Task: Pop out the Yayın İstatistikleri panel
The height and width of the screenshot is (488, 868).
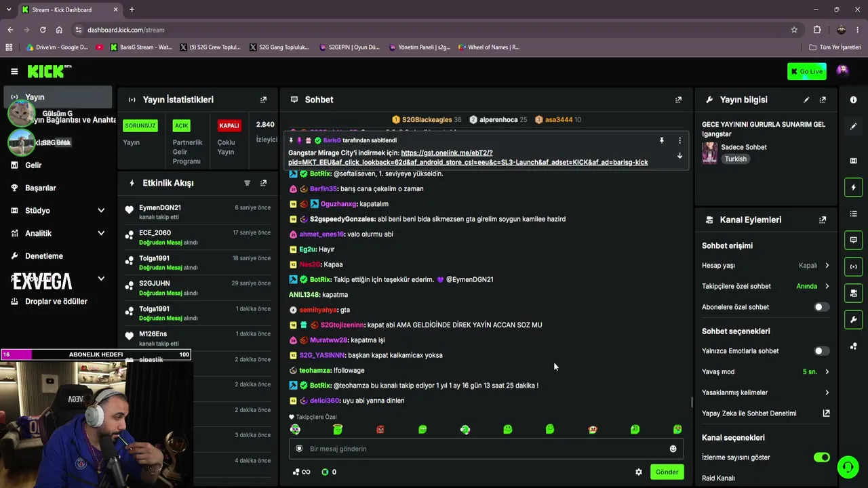Action: [x=264, y=100]
